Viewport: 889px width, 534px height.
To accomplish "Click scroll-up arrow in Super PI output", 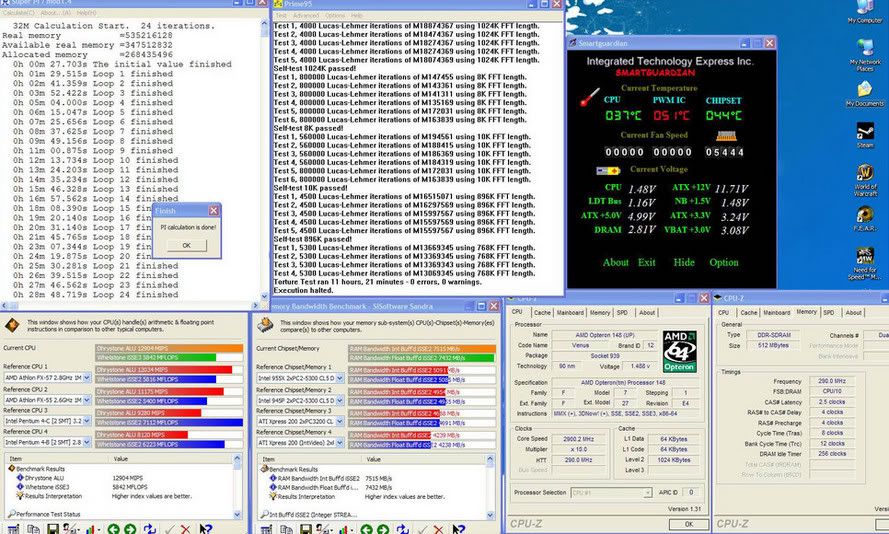I will tap(264, 23).
